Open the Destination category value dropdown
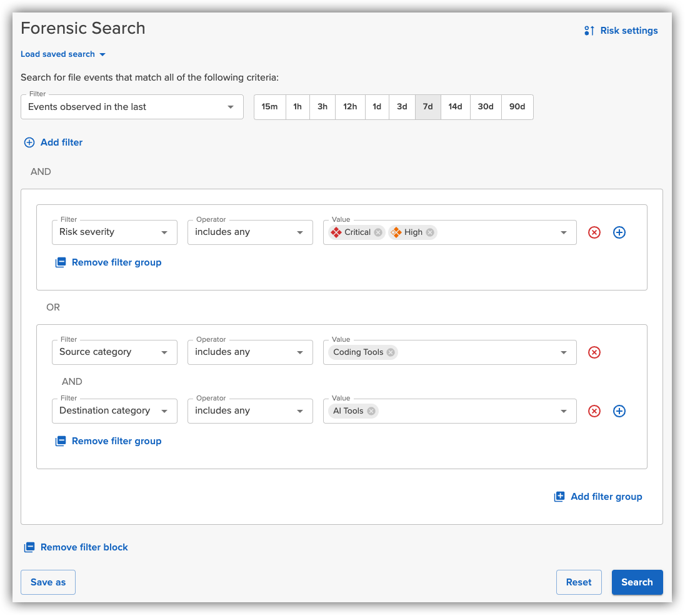The width and height of the screenshot is (685, 616). (563, 410)
